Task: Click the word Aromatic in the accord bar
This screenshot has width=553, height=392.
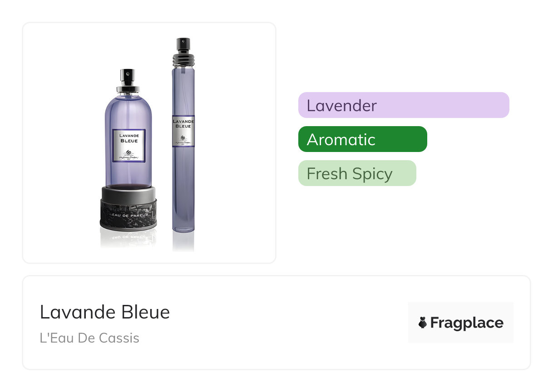Action: pyautogui.click(x=341, y=140)
